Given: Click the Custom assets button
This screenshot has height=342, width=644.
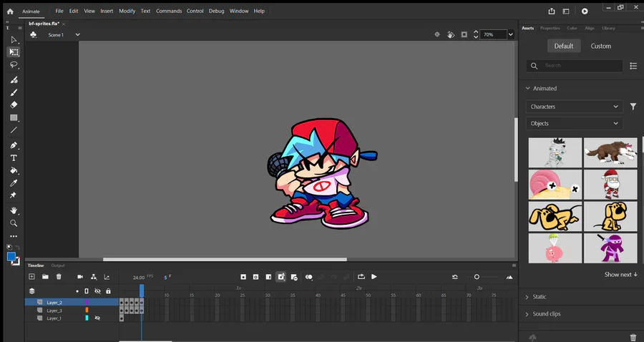Looking at the screenshot, I should [600, 46].
